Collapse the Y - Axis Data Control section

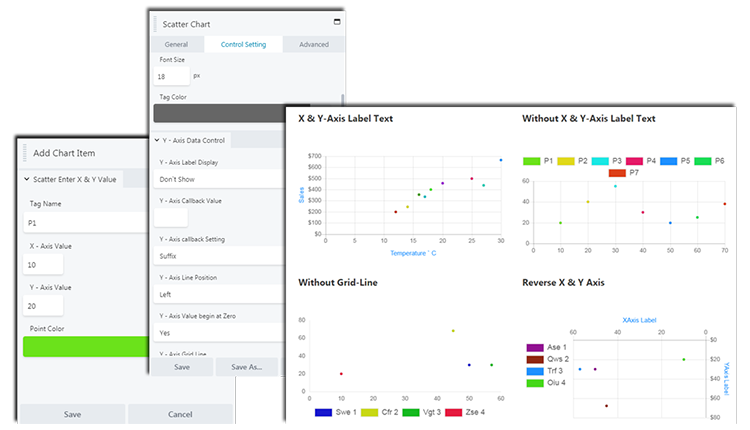click(x=157, y=140)
